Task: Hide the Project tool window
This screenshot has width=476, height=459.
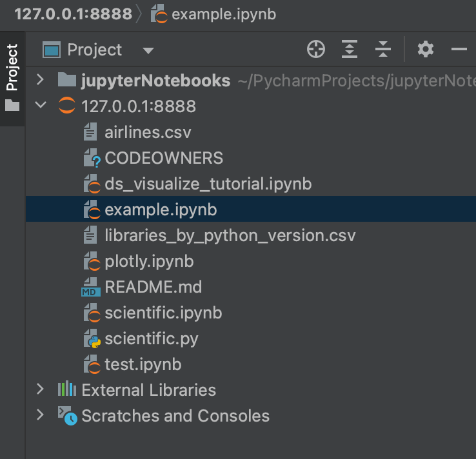Action: point(459,49)
